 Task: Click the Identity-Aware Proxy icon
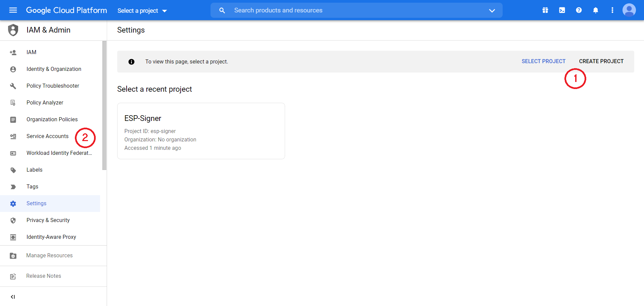point(13,237)
